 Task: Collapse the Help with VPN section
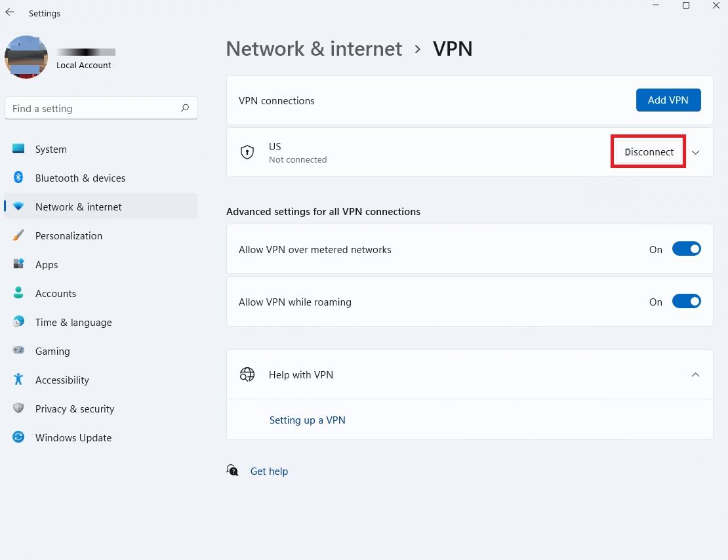coord(695,374)
